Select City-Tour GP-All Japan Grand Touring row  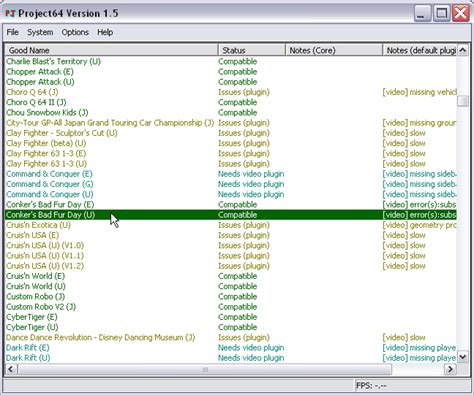110,123
